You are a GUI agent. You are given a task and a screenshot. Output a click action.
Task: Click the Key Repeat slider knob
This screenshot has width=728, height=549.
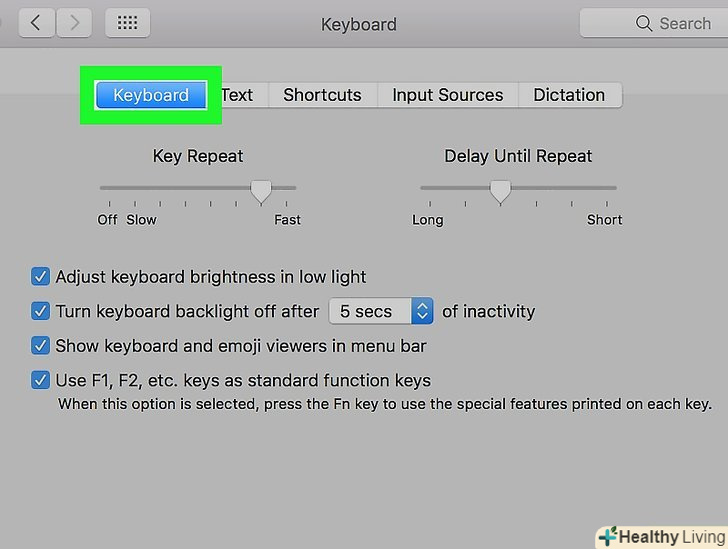[x=261, y=189]
